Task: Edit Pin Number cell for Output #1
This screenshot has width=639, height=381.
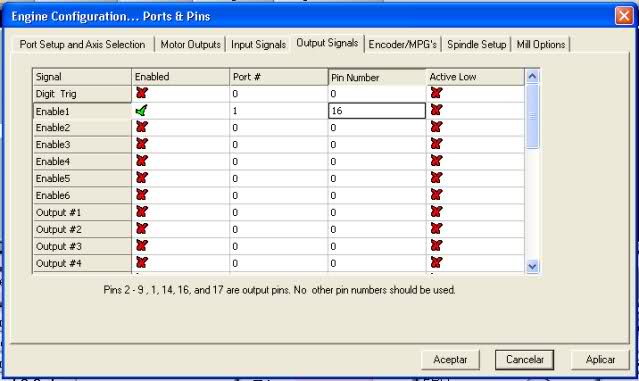Action: coord(377,212)
